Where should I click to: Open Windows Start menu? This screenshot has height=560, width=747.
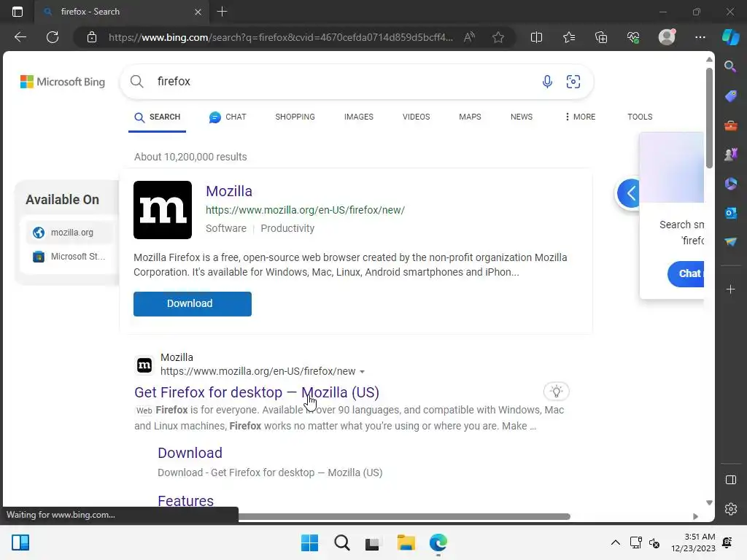pos(309,542)
